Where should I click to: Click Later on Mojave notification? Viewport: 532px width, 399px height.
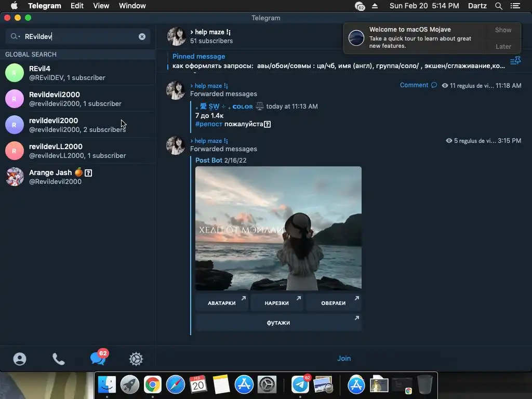503,46
